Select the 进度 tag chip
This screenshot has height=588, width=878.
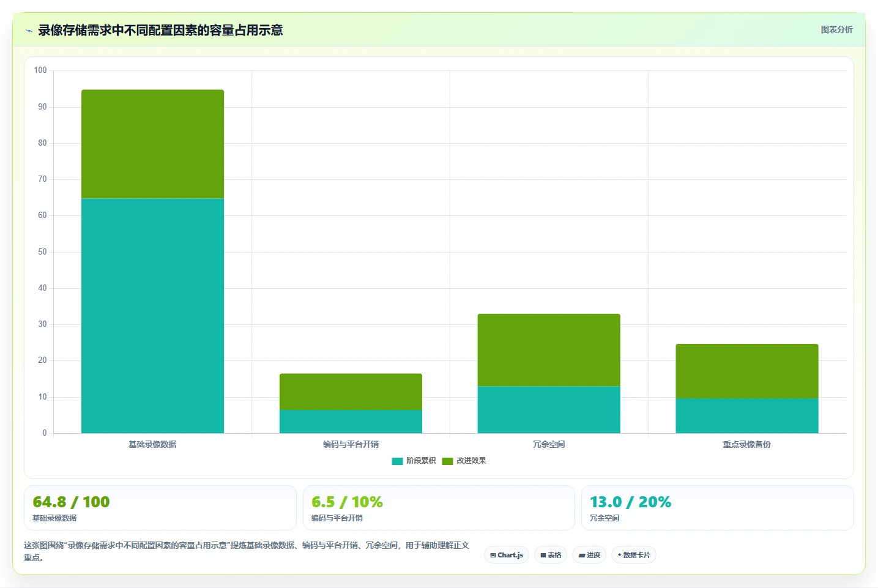(589, 555)
